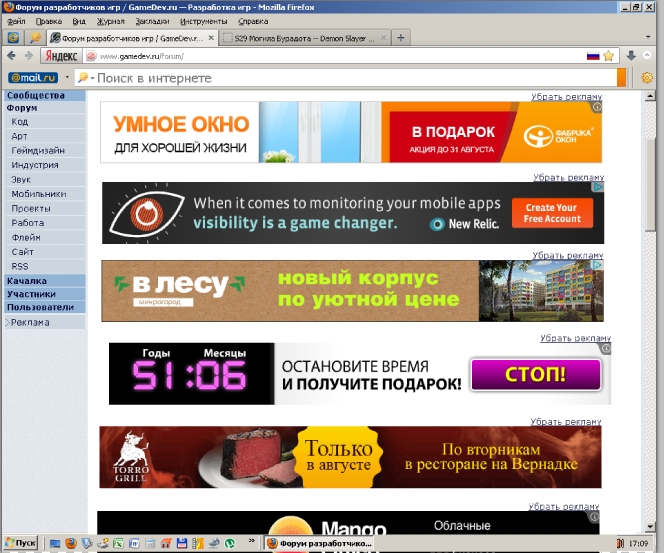The height and width of the screenshot is (553, 664).
Task: Open the Mail.ru toolbar settings gear
Action: click(x=647, y=78)
